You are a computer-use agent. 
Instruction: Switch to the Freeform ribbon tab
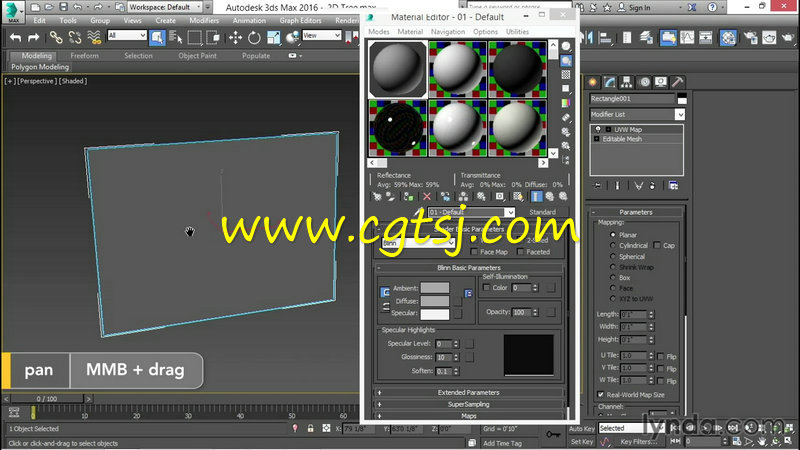(84, 56)
